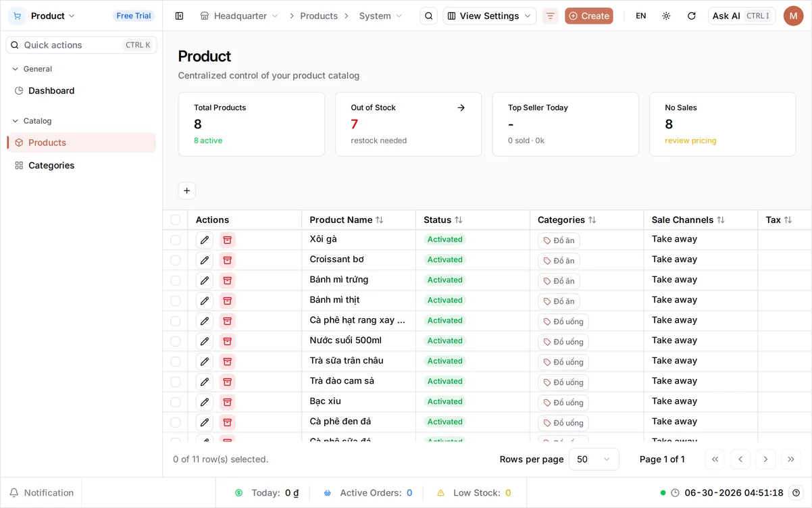The width and height of the screenshot is (812, 508).
Task: Select the Bánh mì trứng checkbox
Action: [x=176, y=280]
